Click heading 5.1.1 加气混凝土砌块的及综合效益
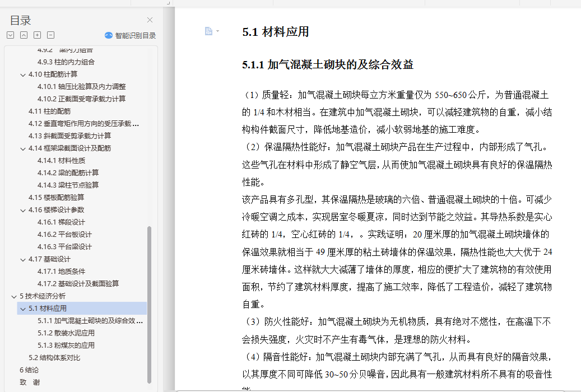Screen dimensions: 581x392 [328, 64]
